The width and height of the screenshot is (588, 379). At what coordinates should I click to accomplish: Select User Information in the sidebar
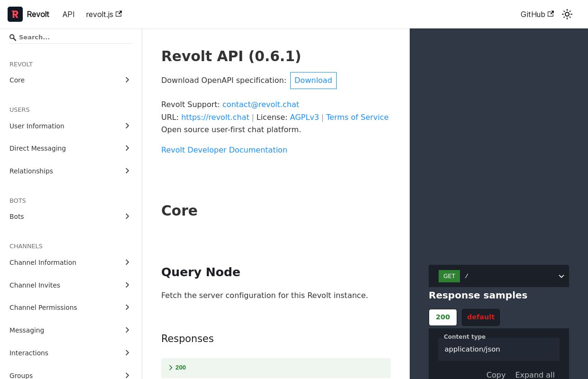coord(37,126)
